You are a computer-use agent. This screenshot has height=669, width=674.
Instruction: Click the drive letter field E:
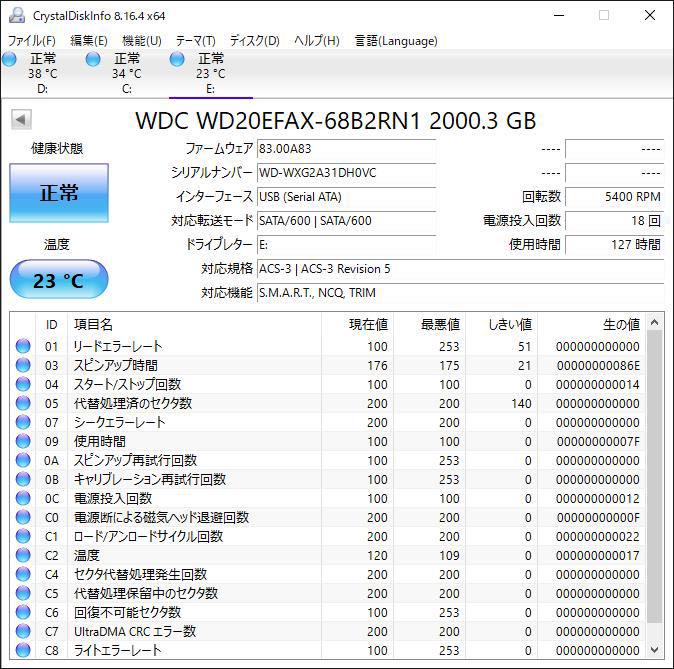click(x=346, y=245)
